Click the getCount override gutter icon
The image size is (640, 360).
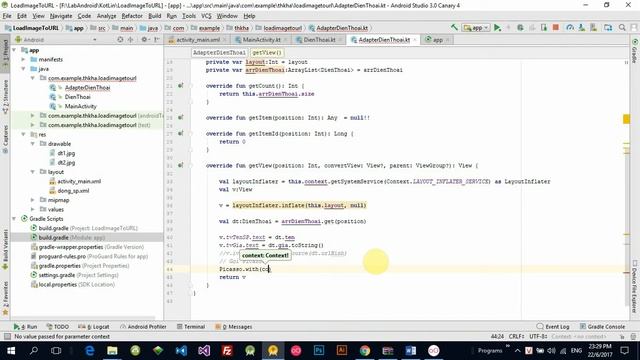[180, 86]
